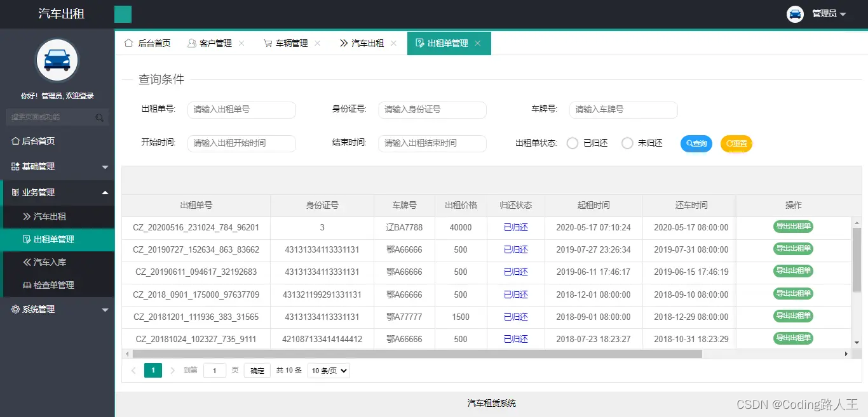Click the orange 重置 reset button
Image resolution: width=868 pixels, height=417 pixels.
(x=736, y=143)
